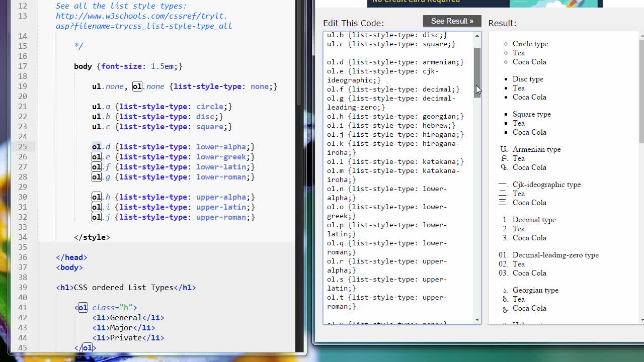This screenshot has height=362, width=644.
Task: Click 'circle' value on line 21
Action: pyautogui.click(x=210, y=107)
